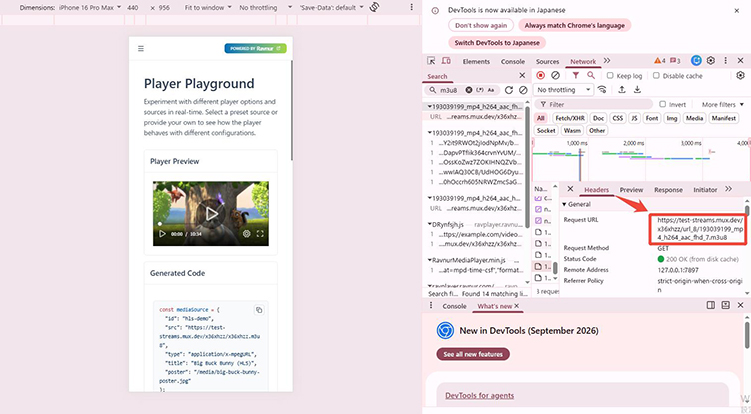Screen dimensions: 751x414
Task: Open the Save-Data default dropdown
Action: click(331, 7)
